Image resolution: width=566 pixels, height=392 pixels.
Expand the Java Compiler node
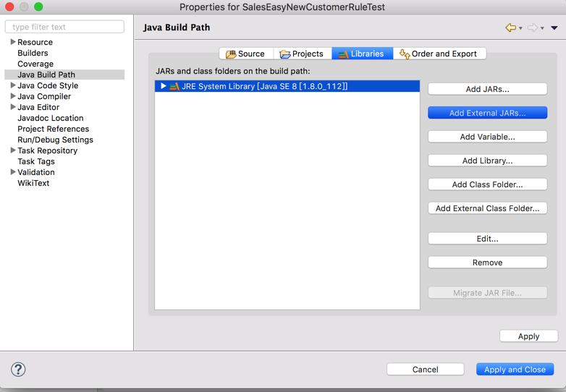[x=13, y=96]
